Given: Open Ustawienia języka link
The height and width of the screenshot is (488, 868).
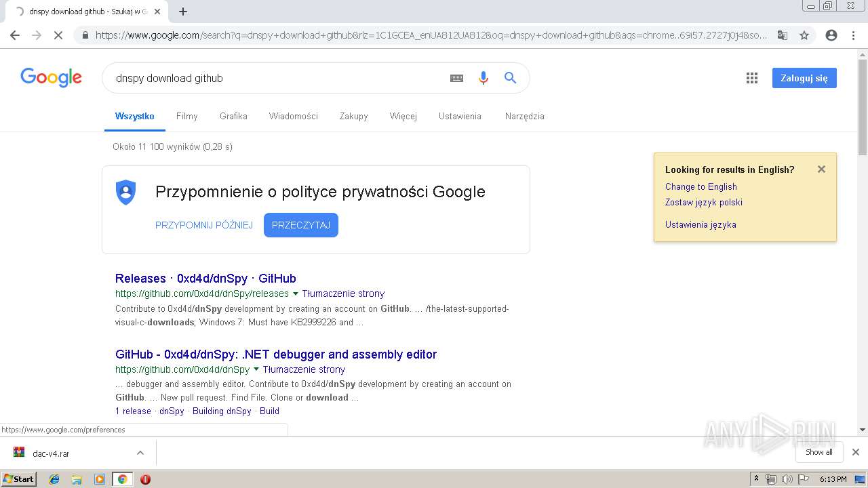Looking at the screenshot, I should [701, 224].
